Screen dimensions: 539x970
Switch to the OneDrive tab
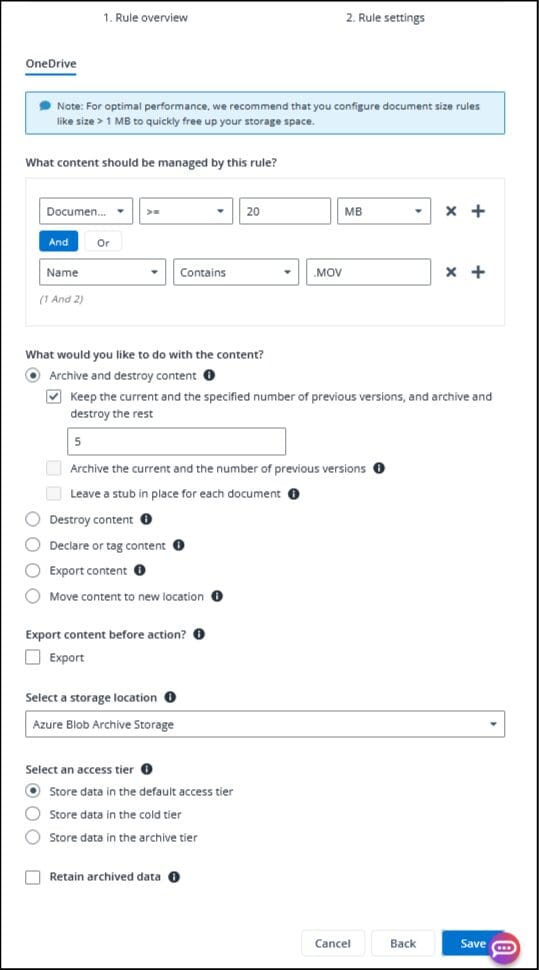(51, 63)
